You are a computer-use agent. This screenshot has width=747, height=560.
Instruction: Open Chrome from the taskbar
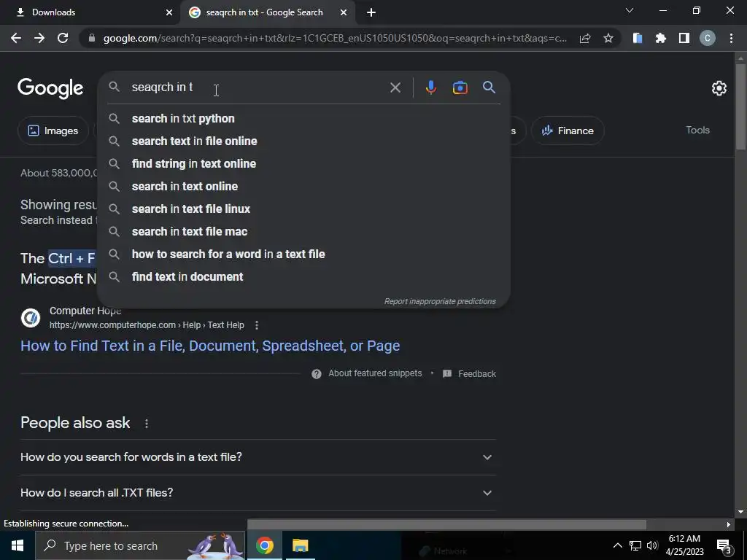point(264,545)
